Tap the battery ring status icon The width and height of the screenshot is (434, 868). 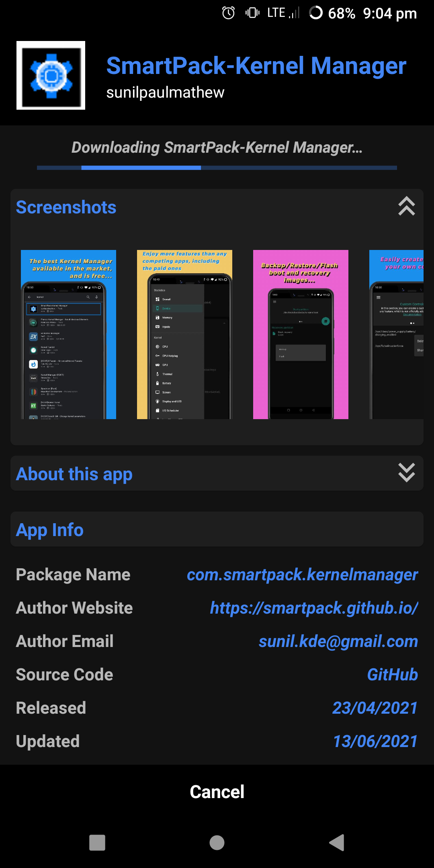pyautogui.click(x=316, y=13)
